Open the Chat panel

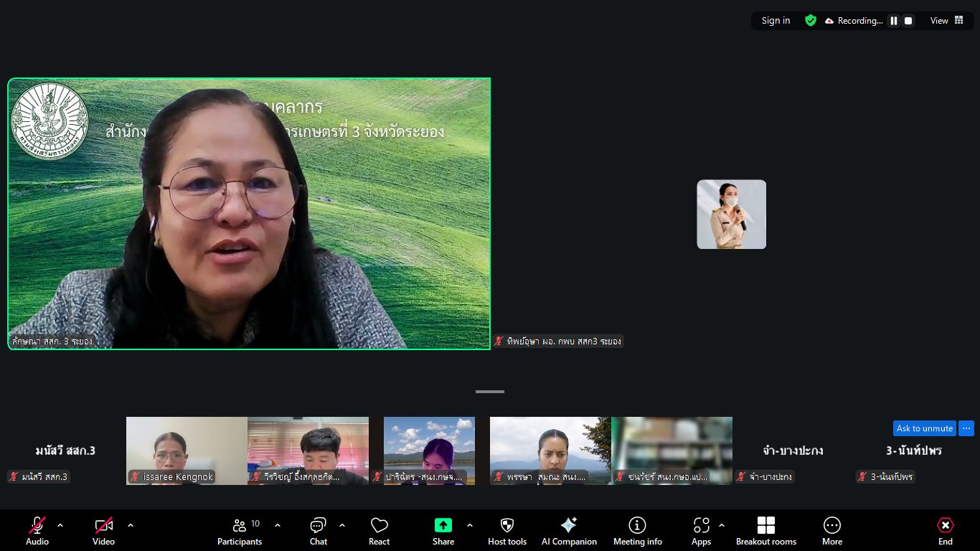click(x=318, y=531)
